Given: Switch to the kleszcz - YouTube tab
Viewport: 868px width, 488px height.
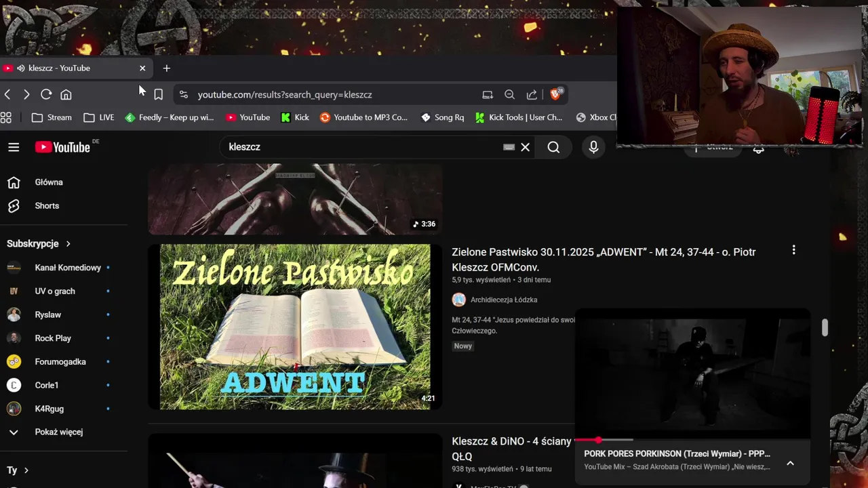Looking at the screenshot, I should [75, 68].
